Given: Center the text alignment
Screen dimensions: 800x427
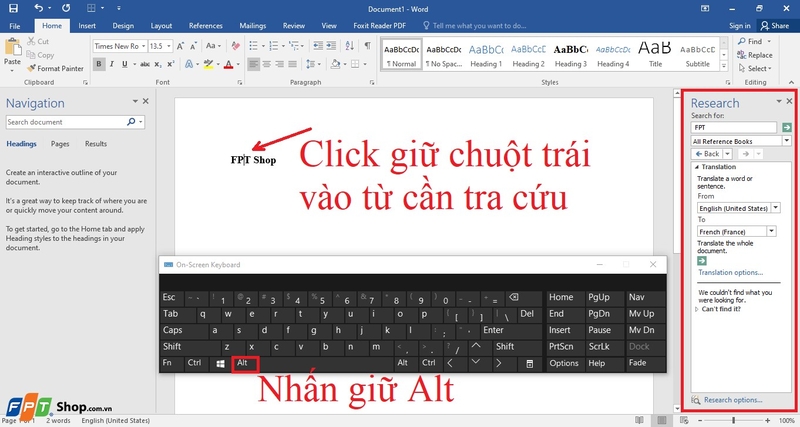Looking at the screenshot, I should [x=266, y=64].
